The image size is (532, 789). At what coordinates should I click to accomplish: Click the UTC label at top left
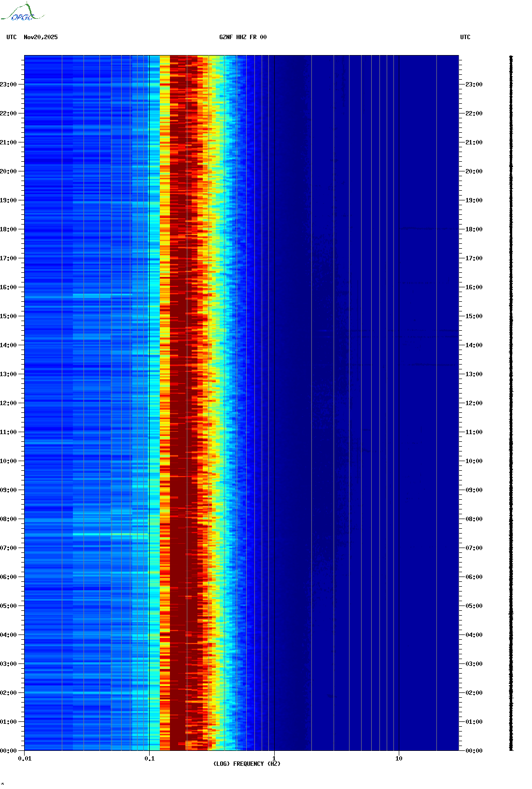[x=12, y=37]
